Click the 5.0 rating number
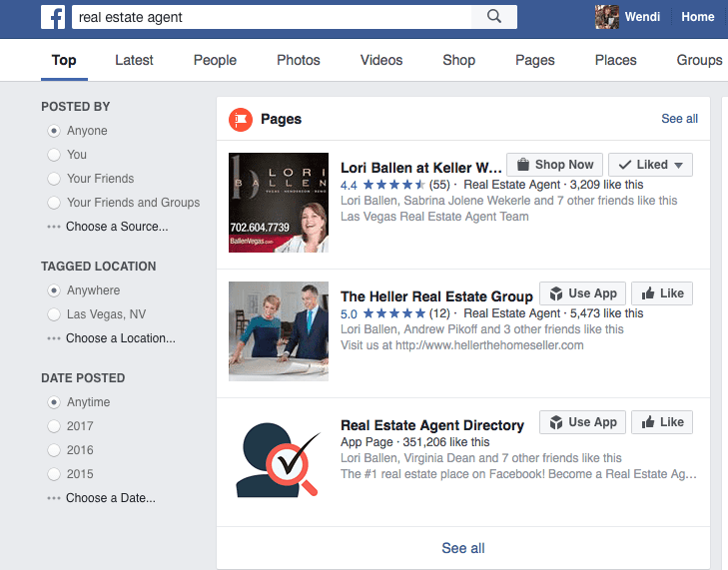Image resolution: width=728 pixels, height=570 pixels. click(x=349, y=314)
